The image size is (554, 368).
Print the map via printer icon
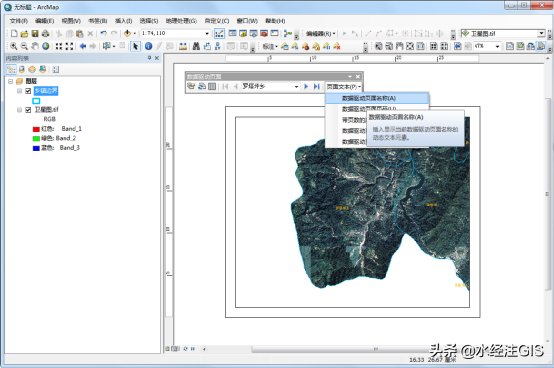tap(45, 34)
